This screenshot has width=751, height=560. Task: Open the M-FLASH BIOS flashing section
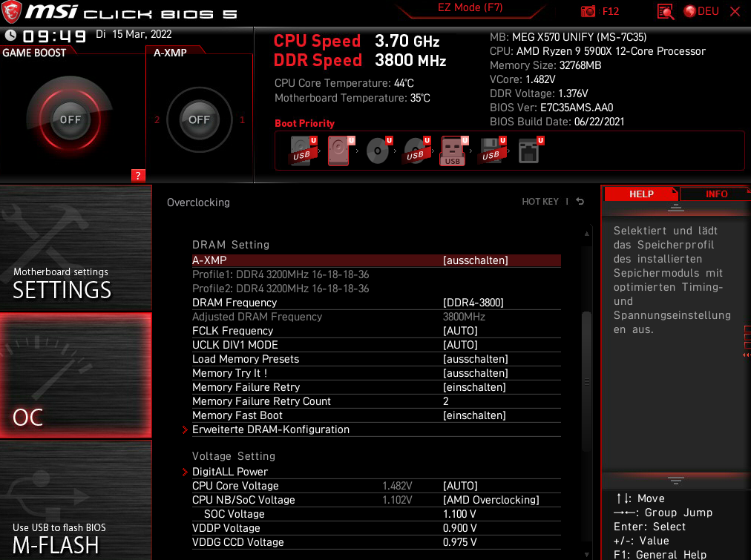point(76,500)
